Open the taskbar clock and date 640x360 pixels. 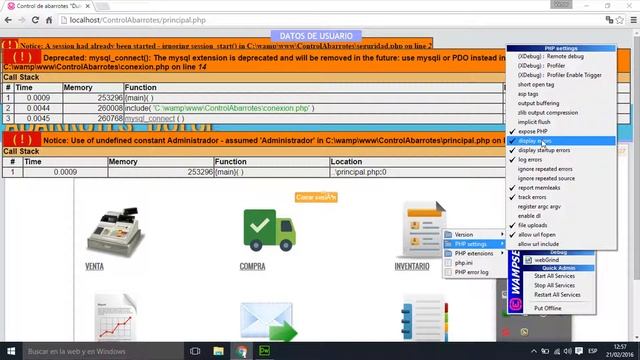[620, 351]
